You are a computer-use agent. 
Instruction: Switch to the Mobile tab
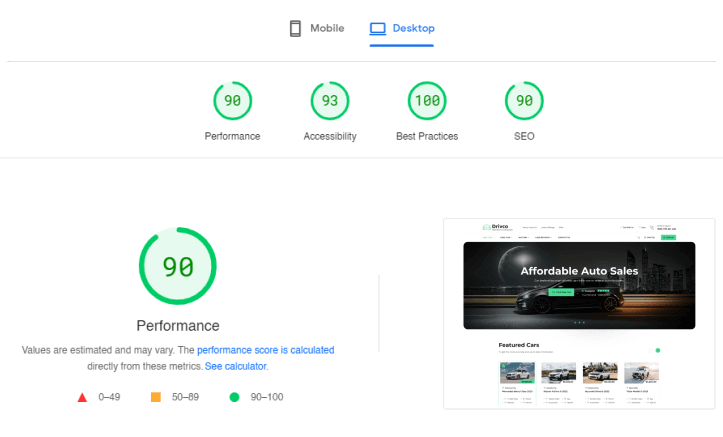point(317,29)
